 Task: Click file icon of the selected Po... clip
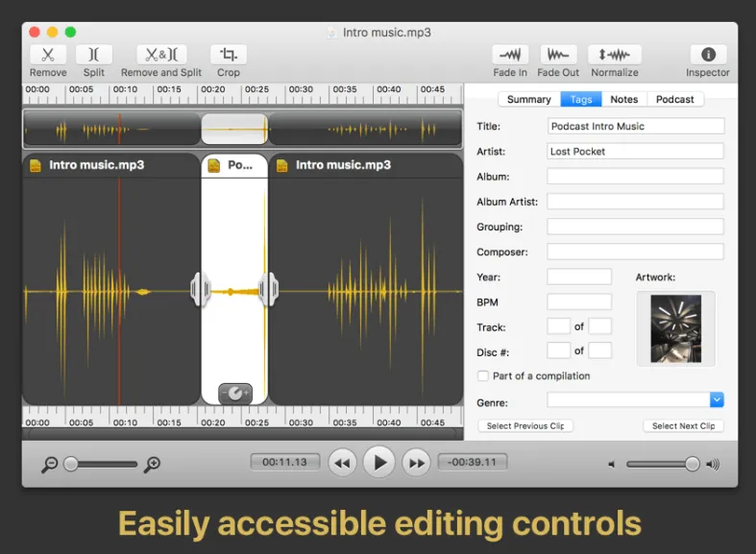(x=213, y=166)
